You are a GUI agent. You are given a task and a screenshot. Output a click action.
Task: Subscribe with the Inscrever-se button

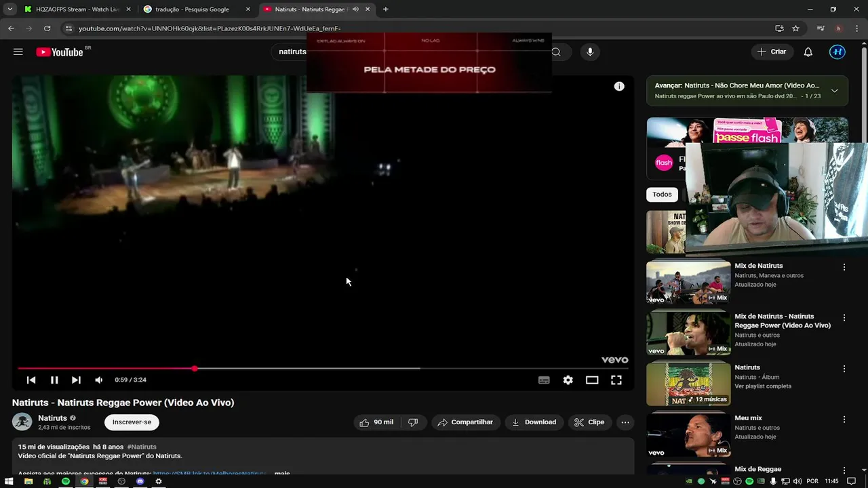132,422
